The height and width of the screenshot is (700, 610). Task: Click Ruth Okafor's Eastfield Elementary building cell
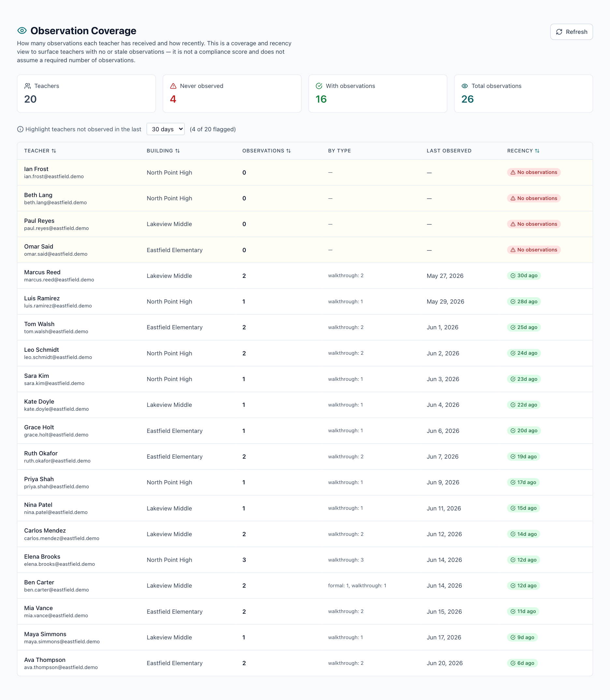click(x=175, y=457)
